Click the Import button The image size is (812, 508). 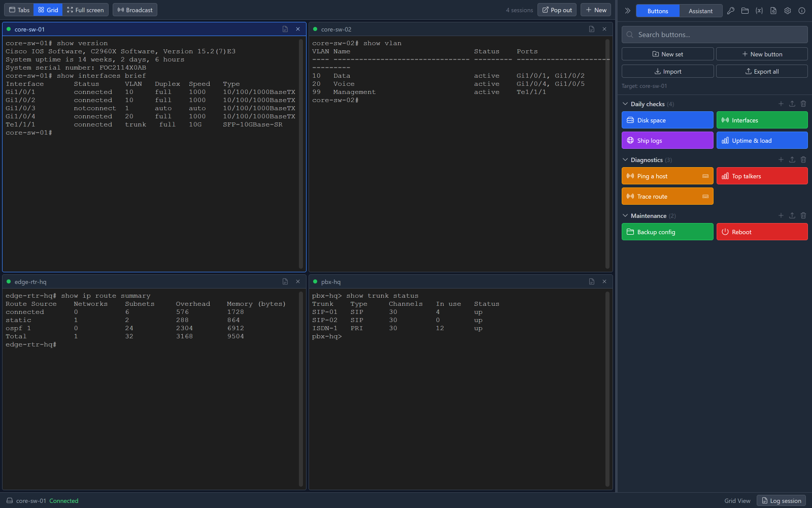[x=668, y=71]
